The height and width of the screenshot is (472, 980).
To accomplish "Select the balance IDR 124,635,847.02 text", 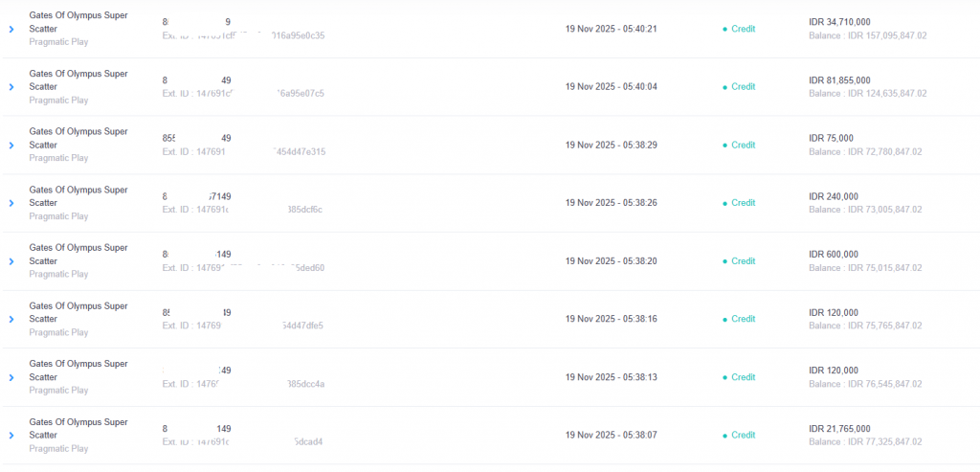I will 867,94.
